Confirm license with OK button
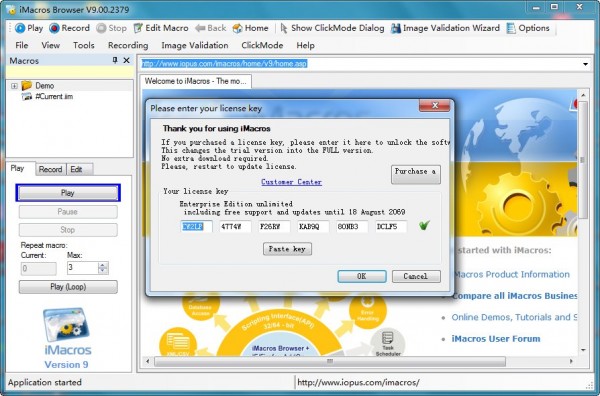 tap(362, 276)
